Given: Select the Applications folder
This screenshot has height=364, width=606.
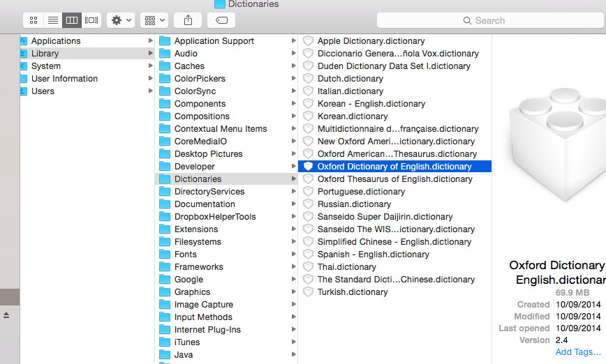Looking at the screenshot, I should click(x=87, y=41).
